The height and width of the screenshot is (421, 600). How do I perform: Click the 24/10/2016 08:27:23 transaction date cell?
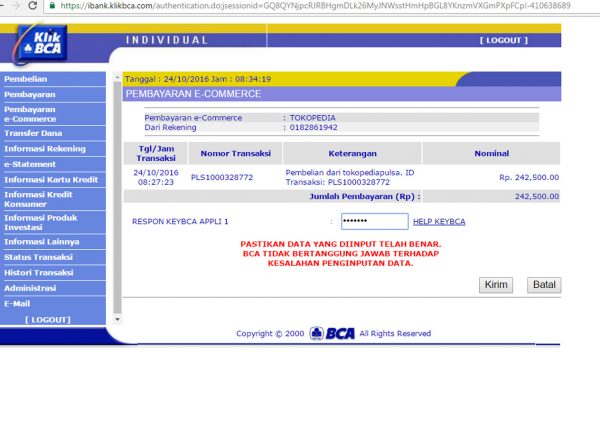(156, 177)
